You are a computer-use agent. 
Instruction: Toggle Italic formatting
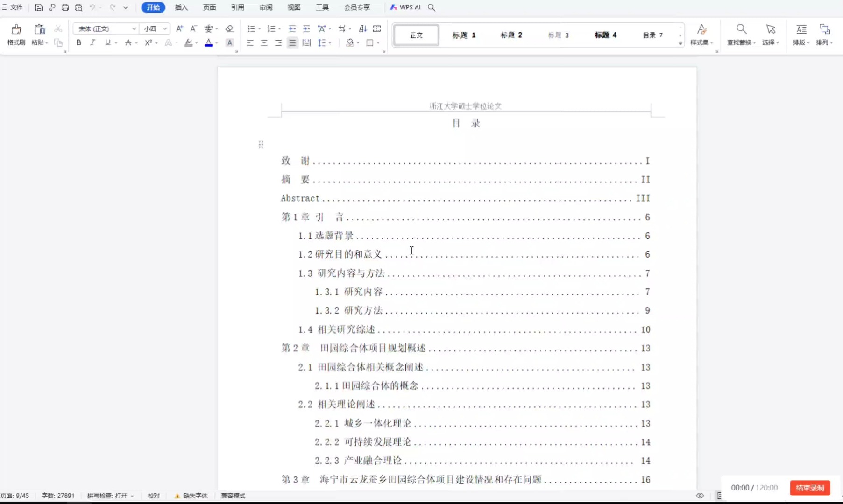92,43
